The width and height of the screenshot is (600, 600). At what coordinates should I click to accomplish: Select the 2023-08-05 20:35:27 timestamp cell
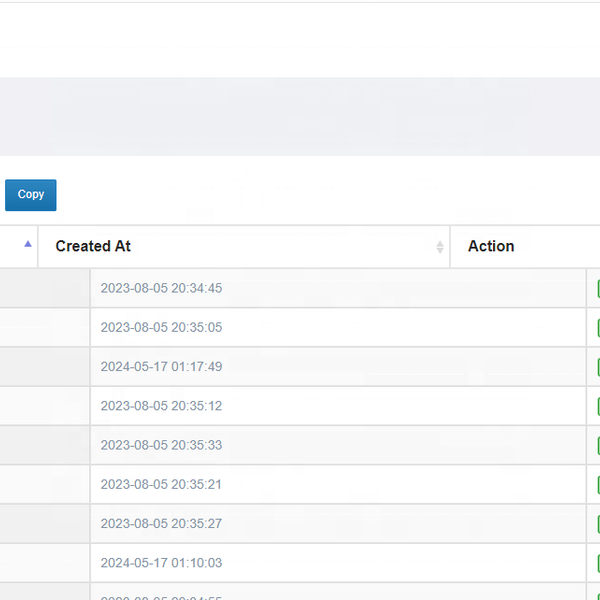point(161,523)
